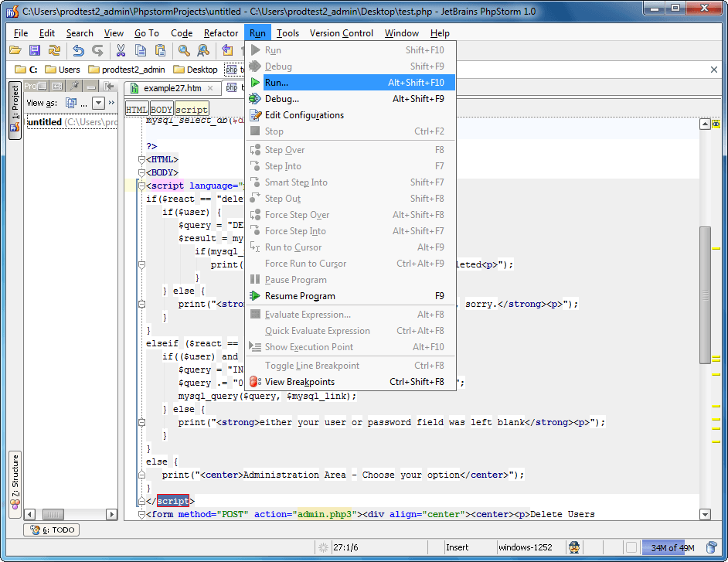Open the 6: TODO tool window button

pos(52,530)
